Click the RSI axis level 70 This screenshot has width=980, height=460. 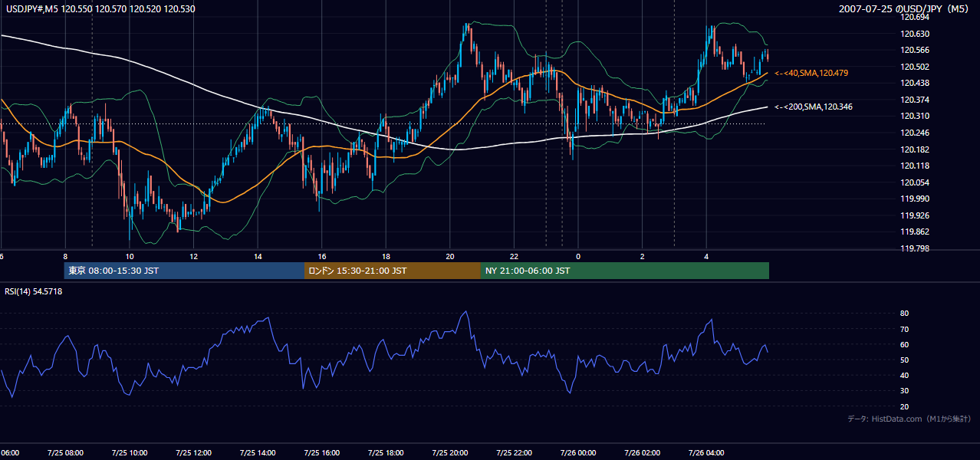(x=905, y=329)
